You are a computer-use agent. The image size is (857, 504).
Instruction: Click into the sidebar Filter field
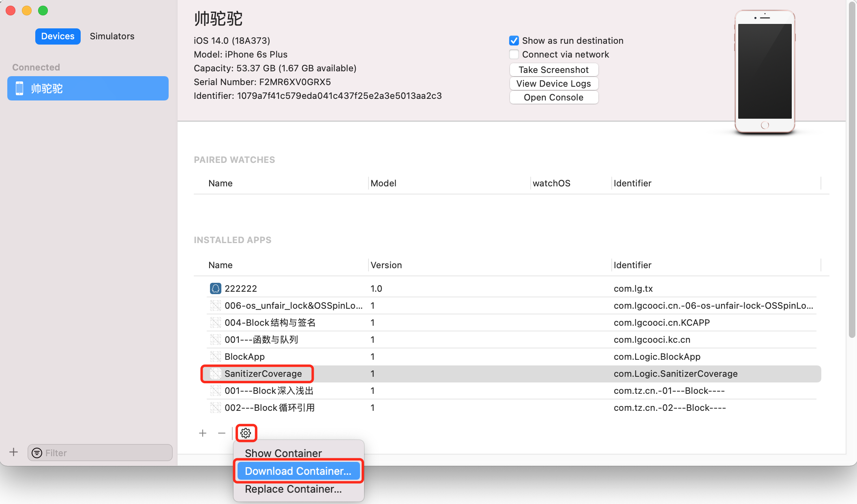100,453
